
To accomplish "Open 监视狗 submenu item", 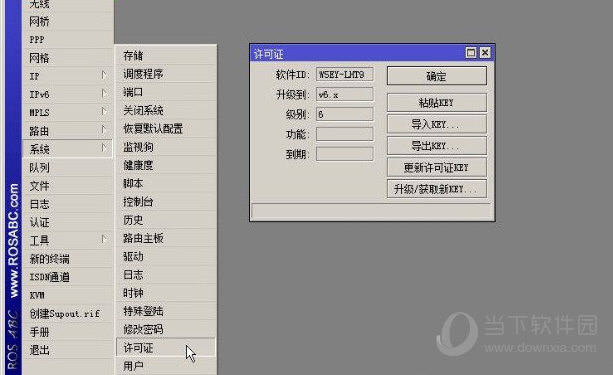I will click(x=166, y=147).
